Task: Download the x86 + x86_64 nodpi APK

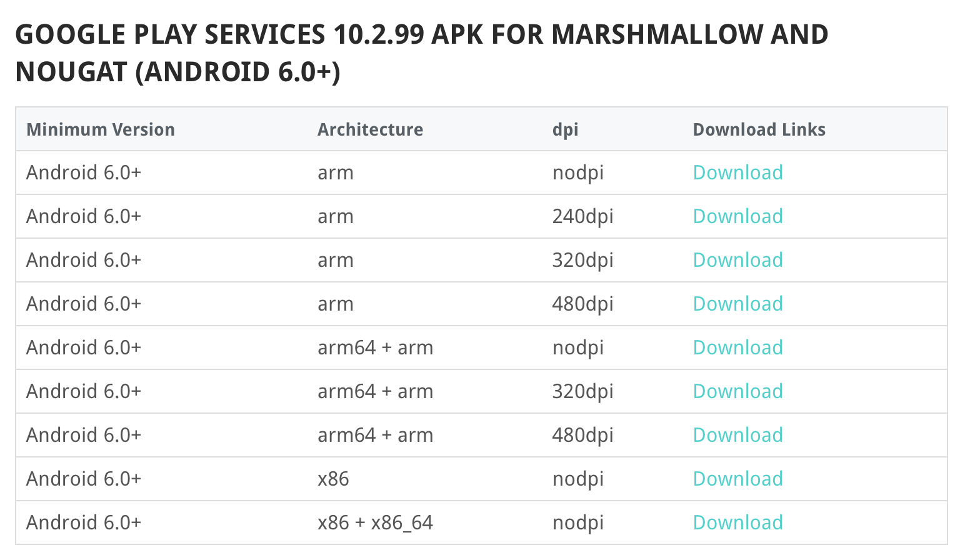Action: pos(737,522)
